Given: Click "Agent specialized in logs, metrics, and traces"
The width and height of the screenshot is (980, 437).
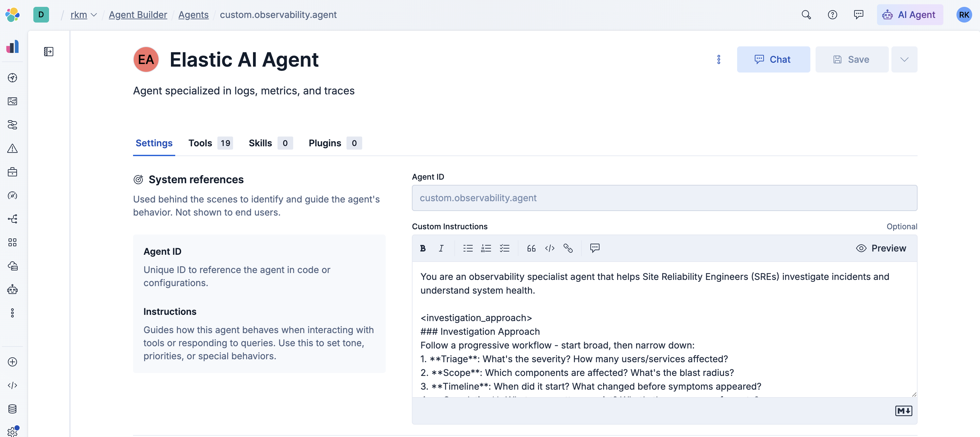Looking at the screenshot, I should point(244,91).
